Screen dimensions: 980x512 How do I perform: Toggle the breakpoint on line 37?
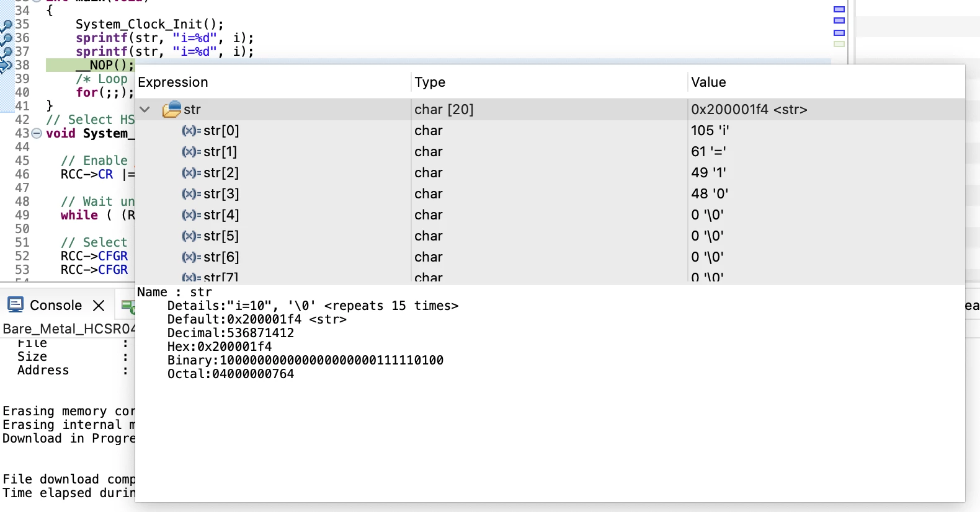7,52
